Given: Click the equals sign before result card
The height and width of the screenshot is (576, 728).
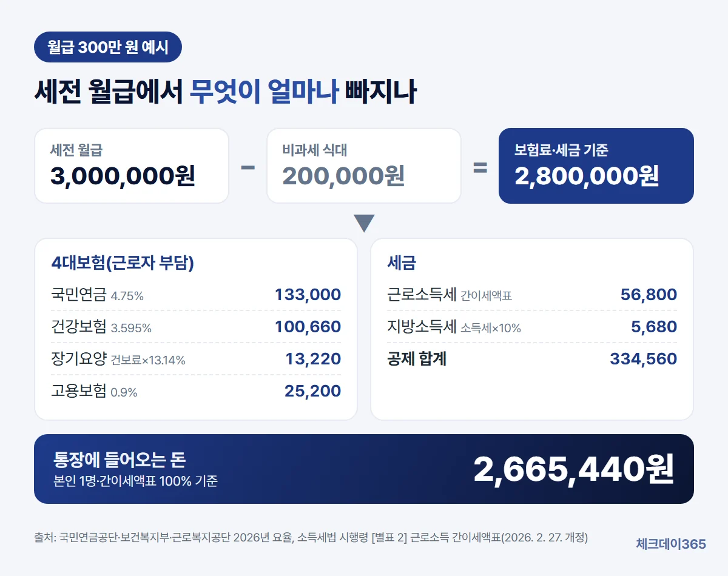Looking at the screenshot, I should 480,167.
